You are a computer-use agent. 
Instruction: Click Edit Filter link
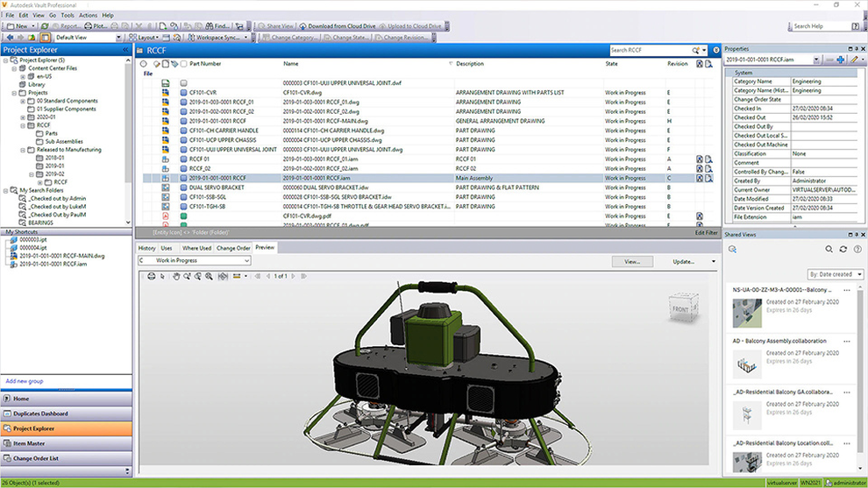point(707,233)
